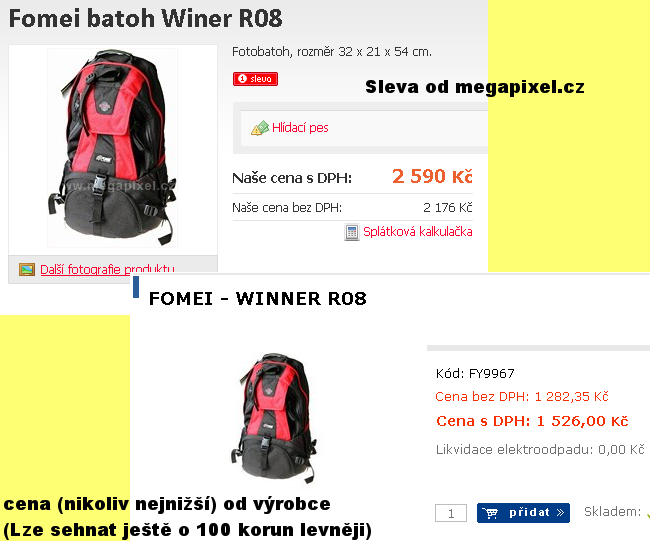Viewport: 650px width, 541px height.
Task: Click the blue přidat add-to-cart button
Action: click(x=523, y=513)
